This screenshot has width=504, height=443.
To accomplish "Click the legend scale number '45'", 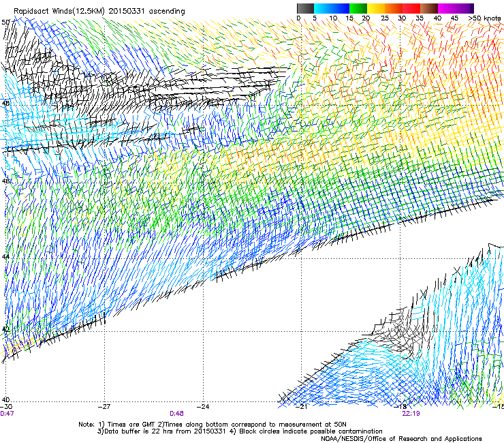I will tap(454, 18).
